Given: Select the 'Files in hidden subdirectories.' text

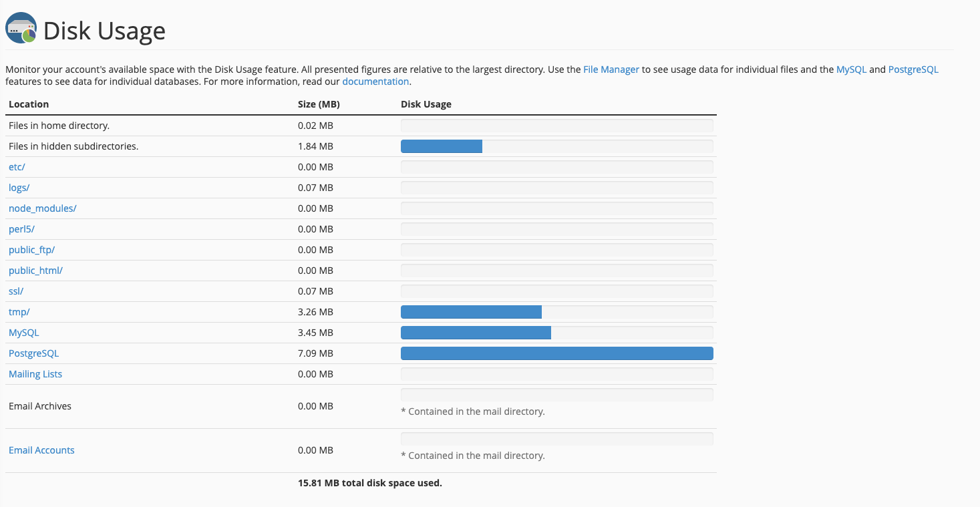Looking at the screenshot, I should (x=73, y=146).
